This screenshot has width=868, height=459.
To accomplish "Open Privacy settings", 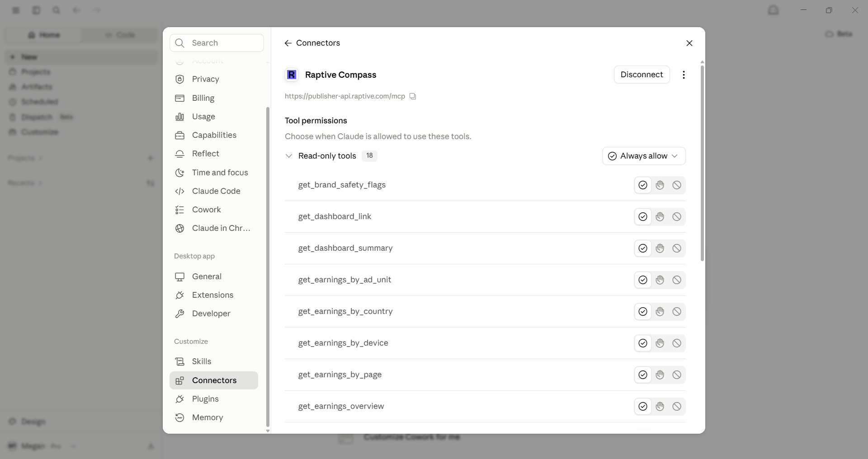I will pos(213,79).
